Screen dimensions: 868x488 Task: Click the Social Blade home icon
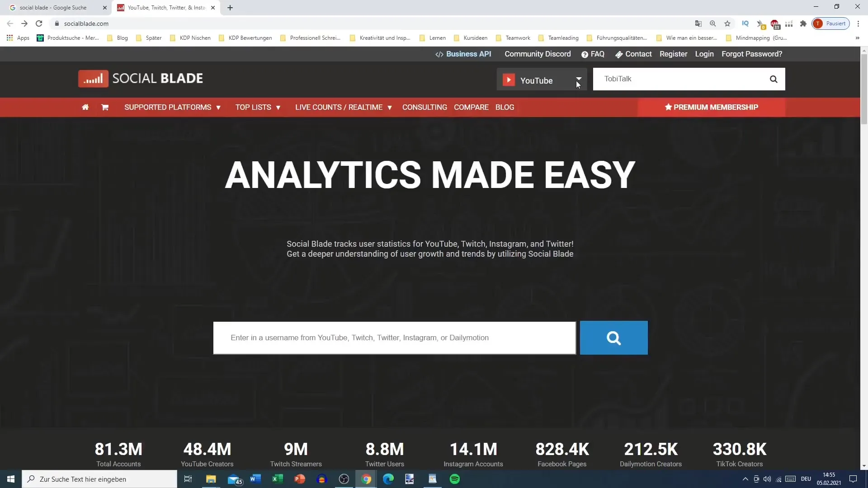point(85,107)
